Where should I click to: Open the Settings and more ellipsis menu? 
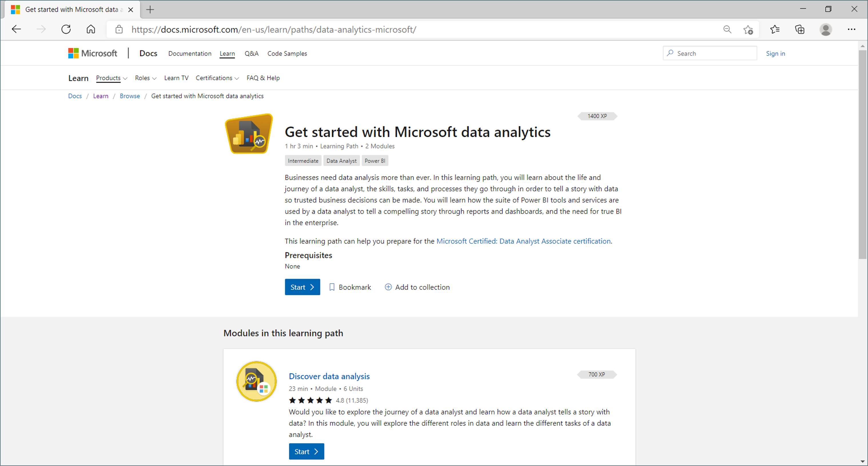point(851,29)
